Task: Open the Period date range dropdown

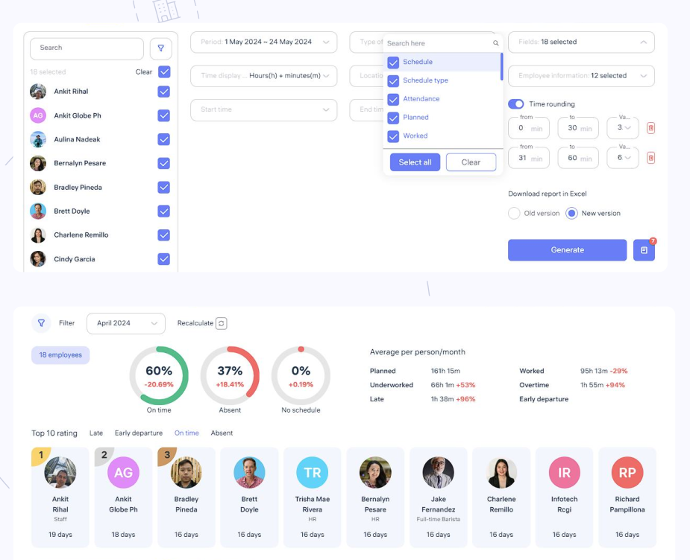Action: 263,42
